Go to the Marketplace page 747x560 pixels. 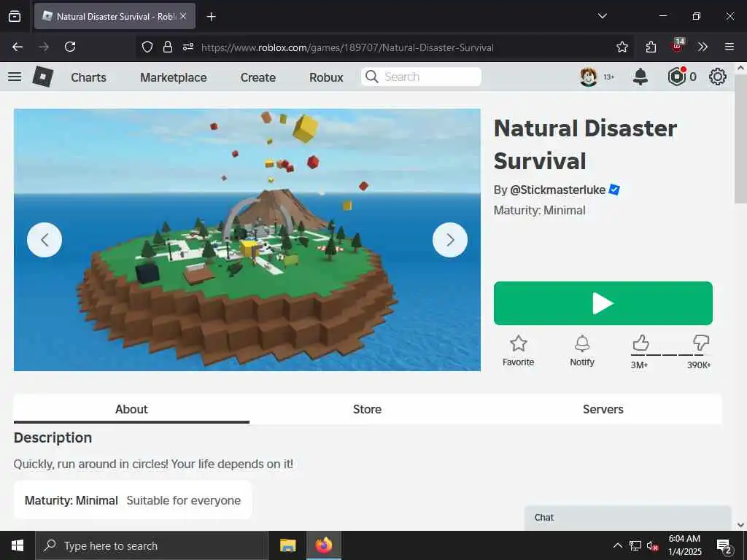pyautogui.click(x=174, y=77)
